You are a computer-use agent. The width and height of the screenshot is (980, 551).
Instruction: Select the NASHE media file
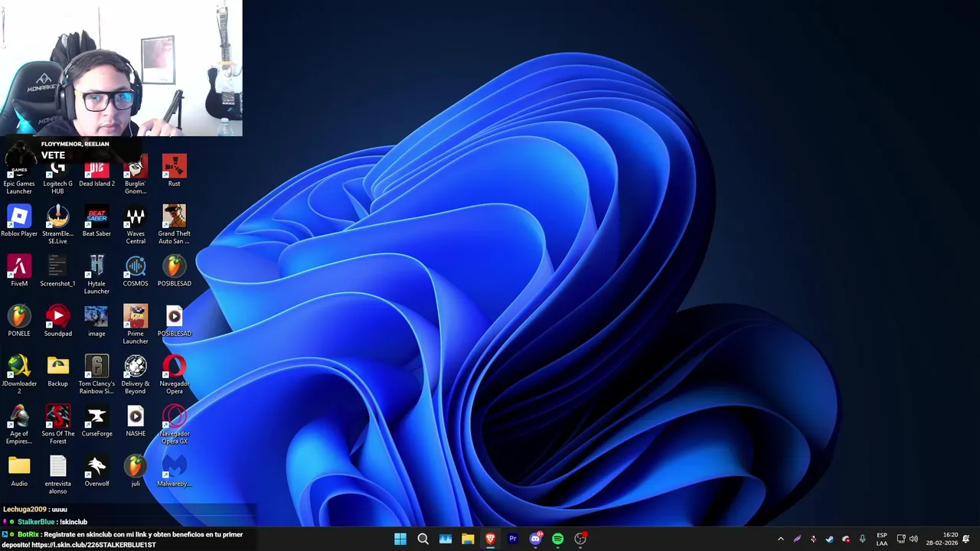point(136,420)
